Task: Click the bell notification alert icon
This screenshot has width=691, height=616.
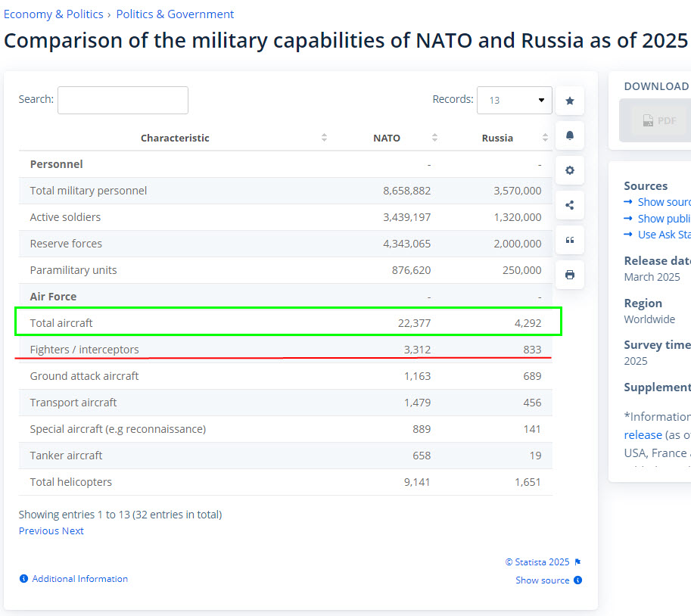Action: pyautogui.click(x=570, y=135)
